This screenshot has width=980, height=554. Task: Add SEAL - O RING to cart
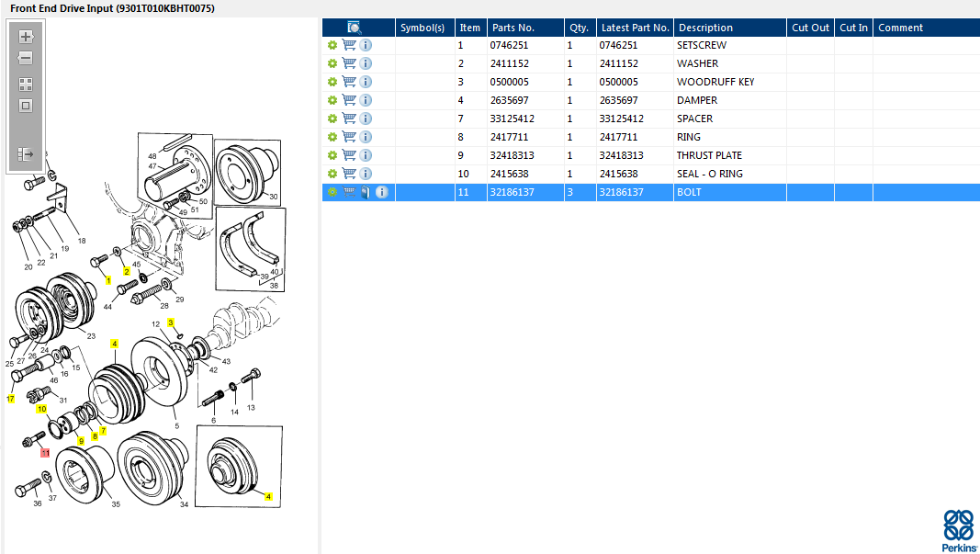coord(349,174)
